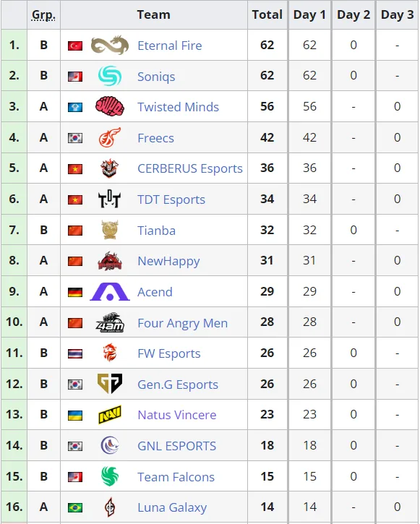Click the TDT Esports logo

point(110,199)
